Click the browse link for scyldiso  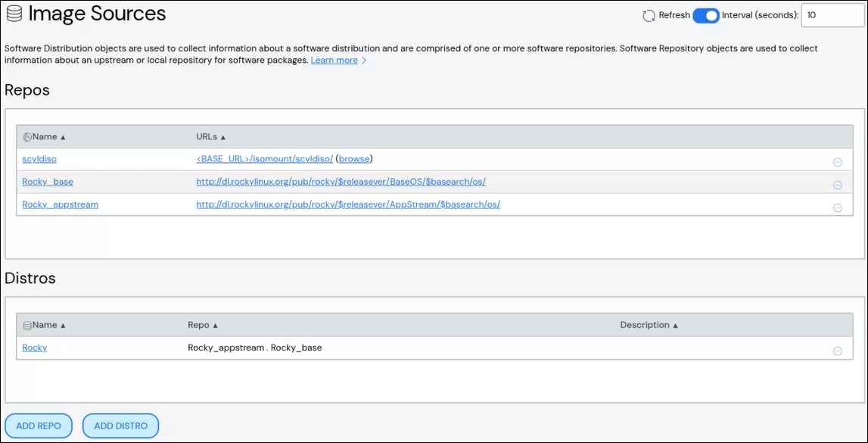click(353, 159)
